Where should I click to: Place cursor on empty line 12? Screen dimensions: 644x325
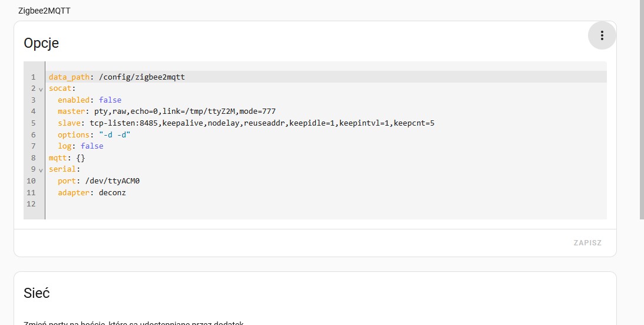[325, 204]
